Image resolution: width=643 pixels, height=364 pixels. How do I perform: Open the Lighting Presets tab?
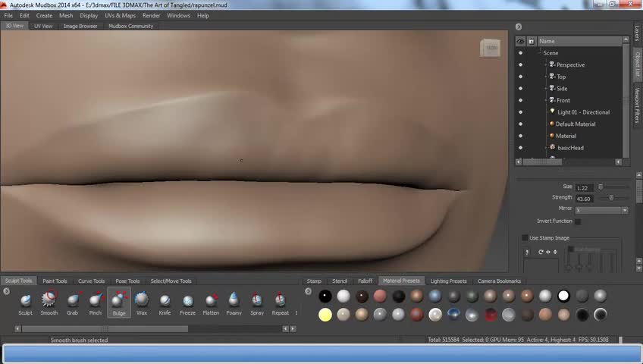(x=449, y=281)
